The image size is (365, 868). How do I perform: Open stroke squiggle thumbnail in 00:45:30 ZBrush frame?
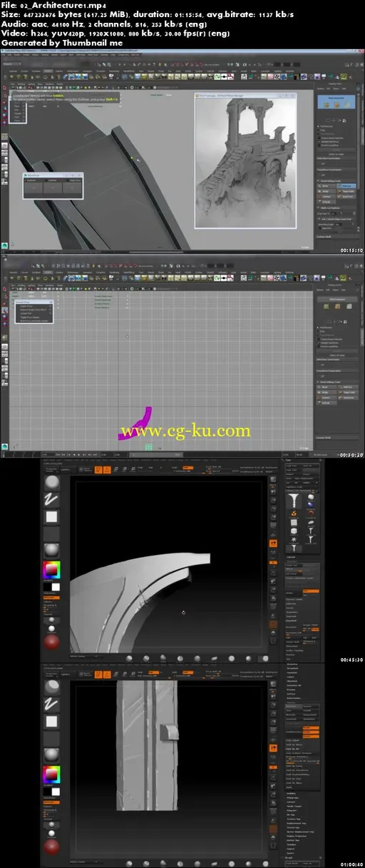pyautogui.click(x=51, y=499)
